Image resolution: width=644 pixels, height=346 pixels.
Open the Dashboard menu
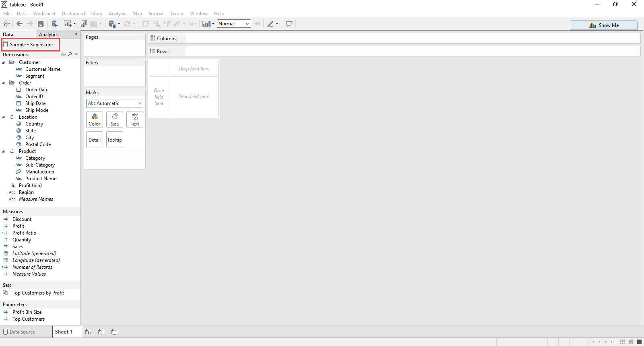click(x=73, y=14)
